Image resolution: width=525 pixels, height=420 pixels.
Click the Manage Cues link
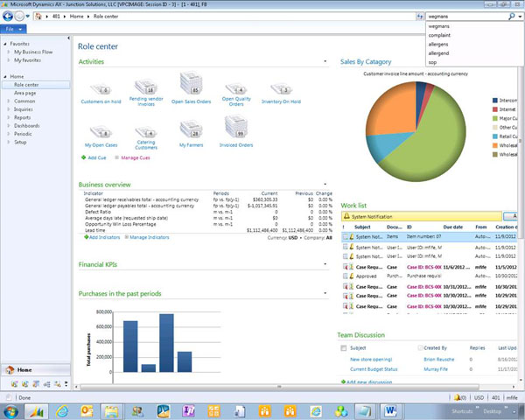136,157
